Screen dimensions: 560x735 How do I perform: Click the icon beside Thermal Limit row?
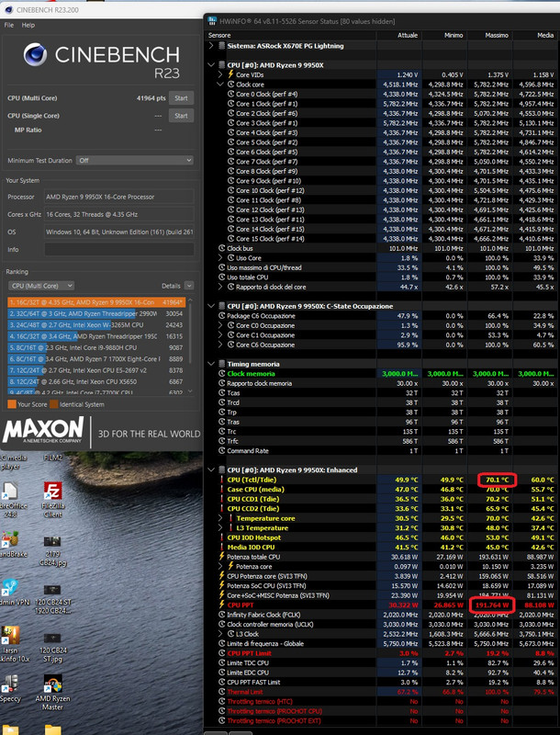click(222, 692)
